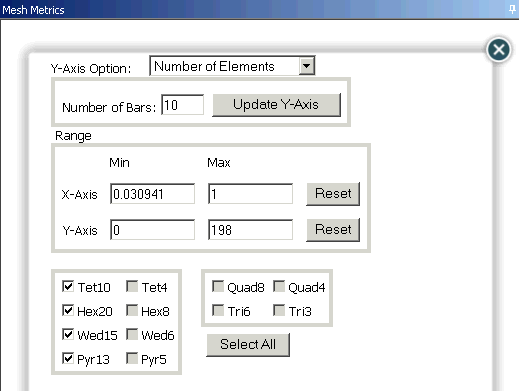This screenshot has height=391, width=519.
Task: Click the X-Axis Max field
Action: 250,194
